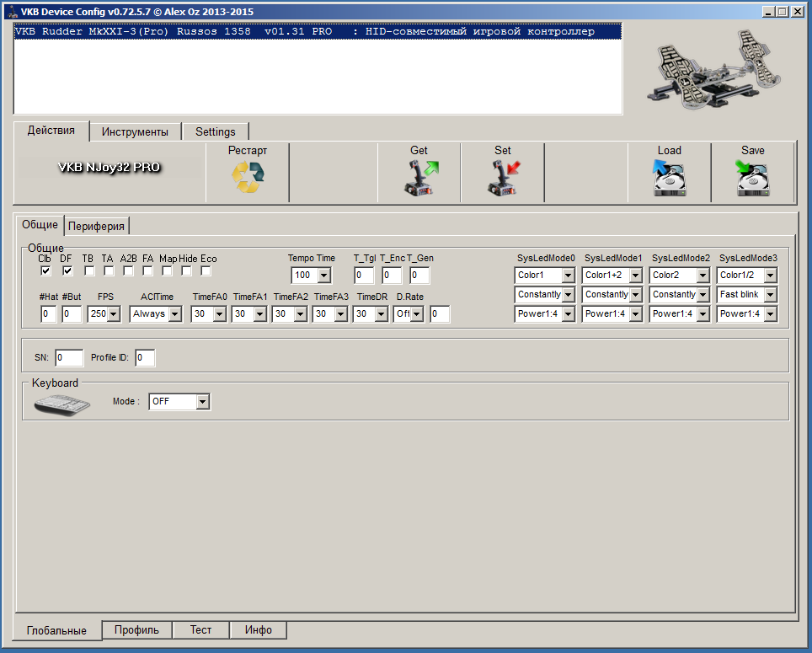812x653 pixels.
Task: Open the TimeFA0 dropdown
Action: (x=220, y=313)
